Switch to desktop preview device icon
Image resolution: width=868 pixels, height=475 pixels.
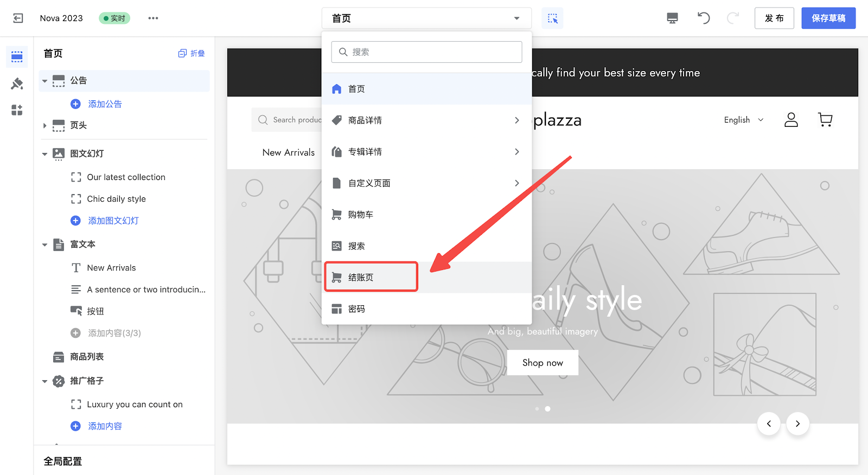[x=672, y=18]
